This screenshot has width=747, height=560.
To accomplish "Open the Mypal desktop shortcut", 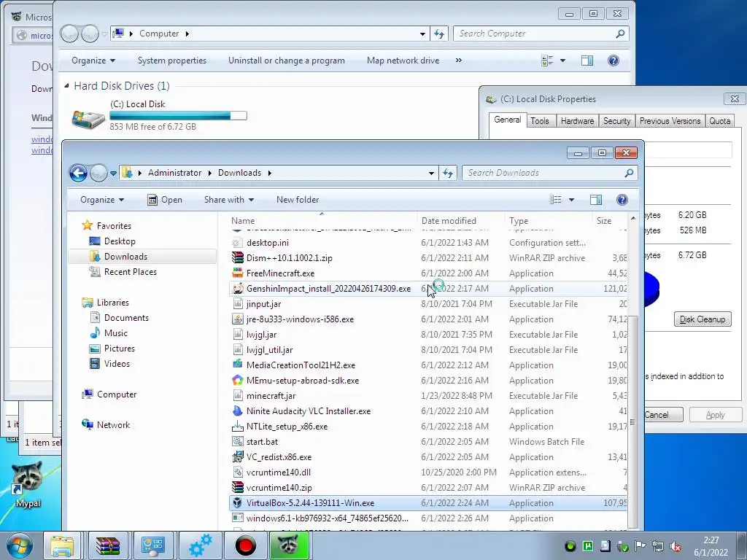I will pos(27,483).
